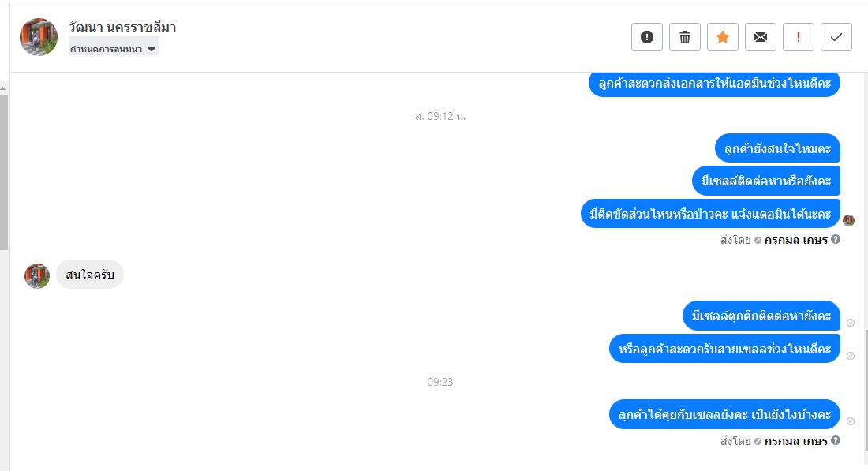Click the dropdown arrow beside กำหนดการสนทนา
868x471 pixels.
pos(152,49)
